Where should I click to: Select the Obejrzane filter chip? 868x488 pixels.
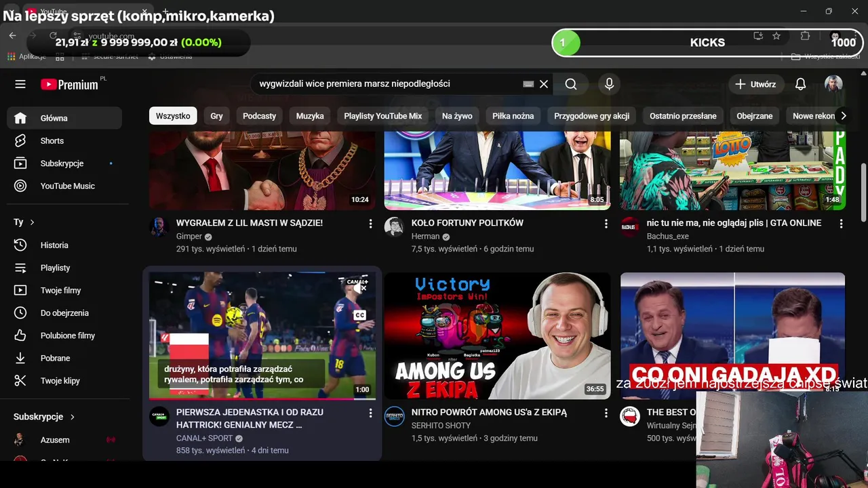(x=755, y=116)
